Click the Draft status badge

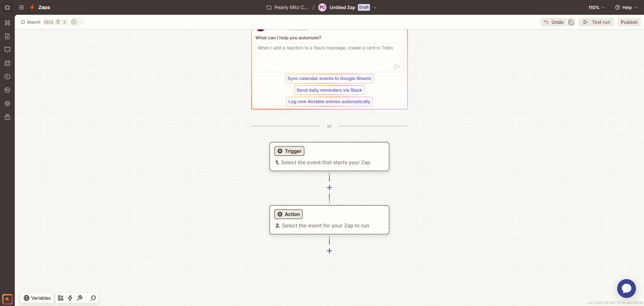[x=364, y=7]
